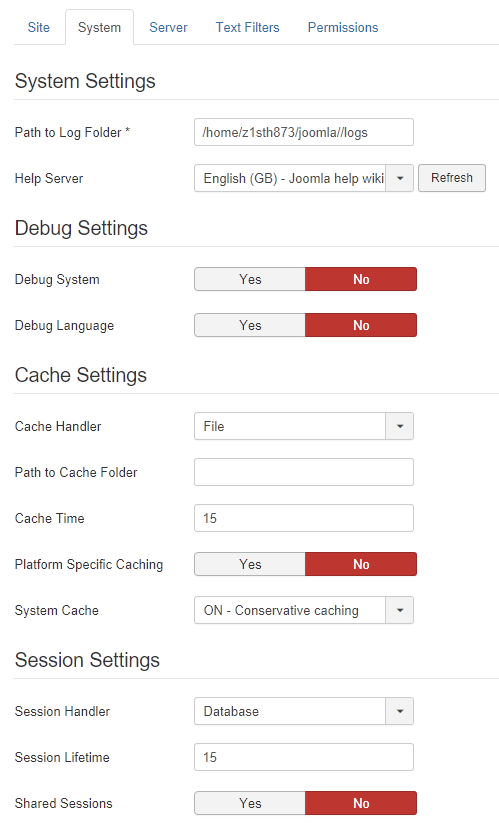Click the Session Lifetime input field
Viewport: 499px width, 831px height.
click(304, 757)
